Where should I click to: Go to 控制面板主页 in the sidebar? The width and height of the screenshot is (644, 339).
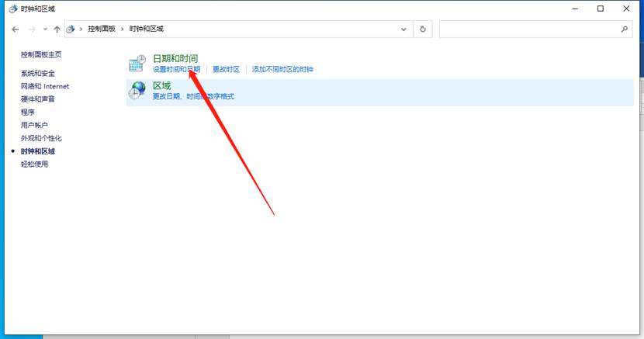point(41,54)
